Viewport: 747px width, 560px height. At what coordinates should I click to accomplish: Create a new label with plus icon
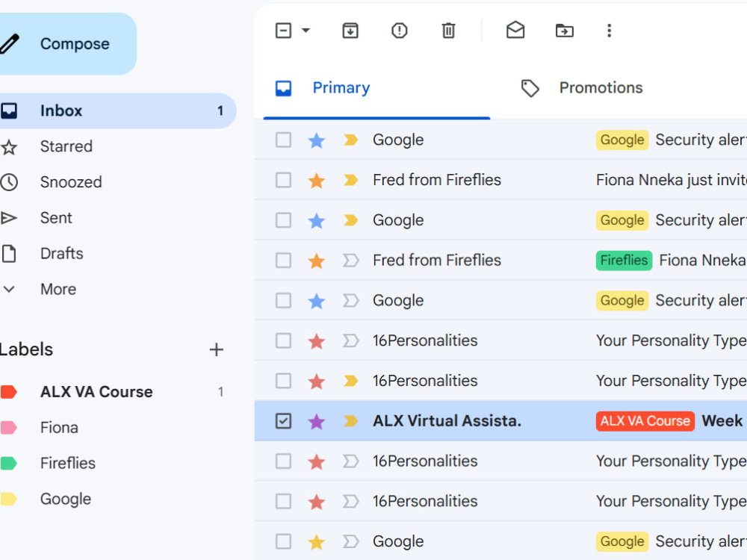pyautogui.click(x=217, y=349)
